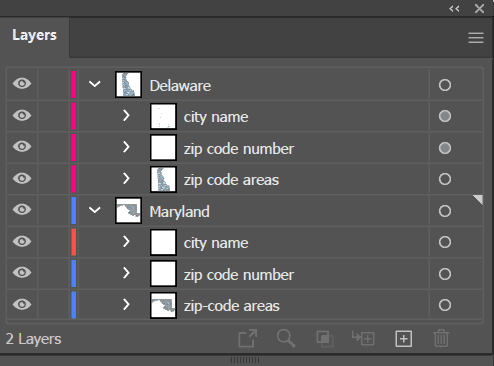The width and height of the screenshot is (494, 366).
Task: Select the Maryland layer name
Action: tap(180, 213)
